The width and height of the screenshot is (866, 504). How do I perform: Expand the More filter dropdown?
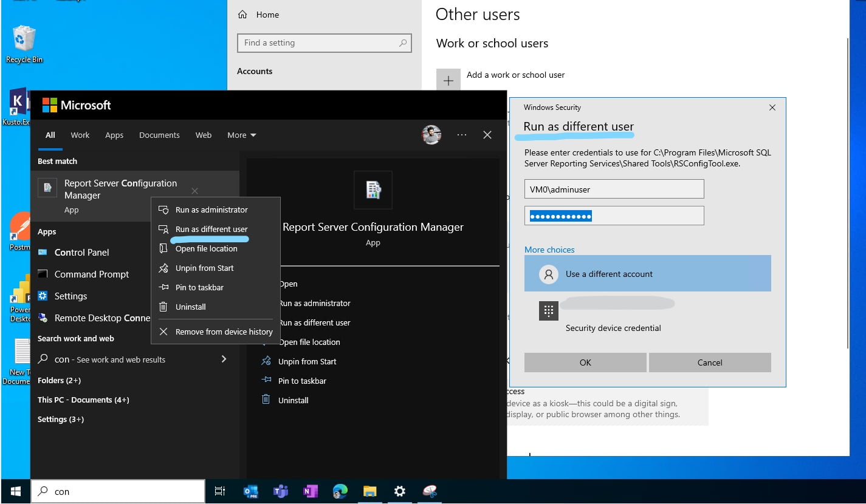242,135
